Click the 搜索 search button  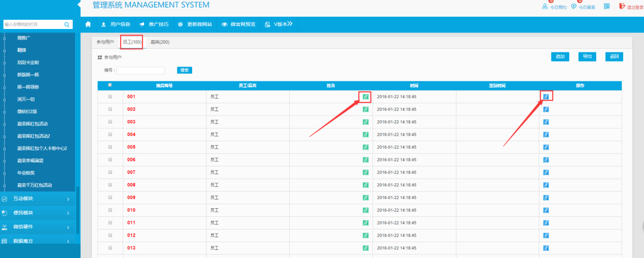(185, 70)
